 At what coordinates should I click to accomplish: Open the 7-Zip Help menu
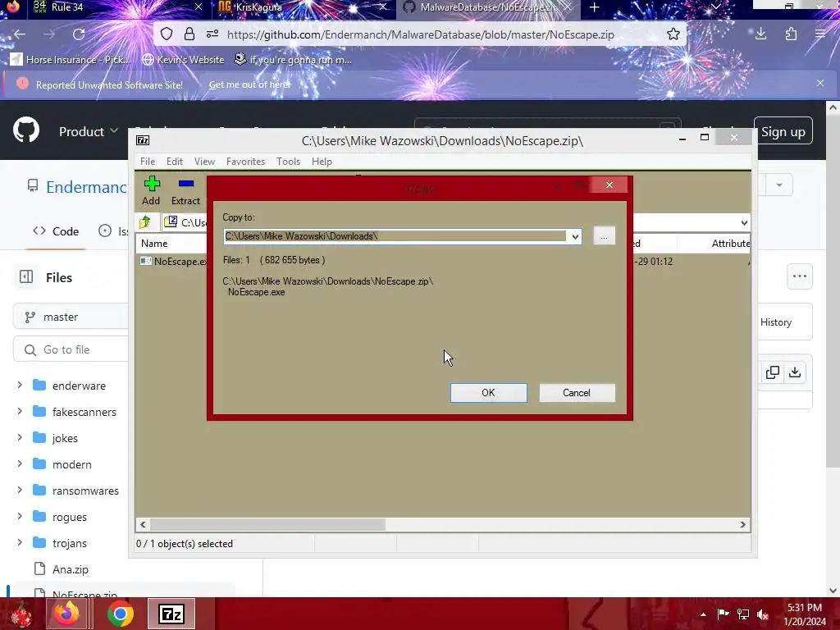(x=322, y=162)
